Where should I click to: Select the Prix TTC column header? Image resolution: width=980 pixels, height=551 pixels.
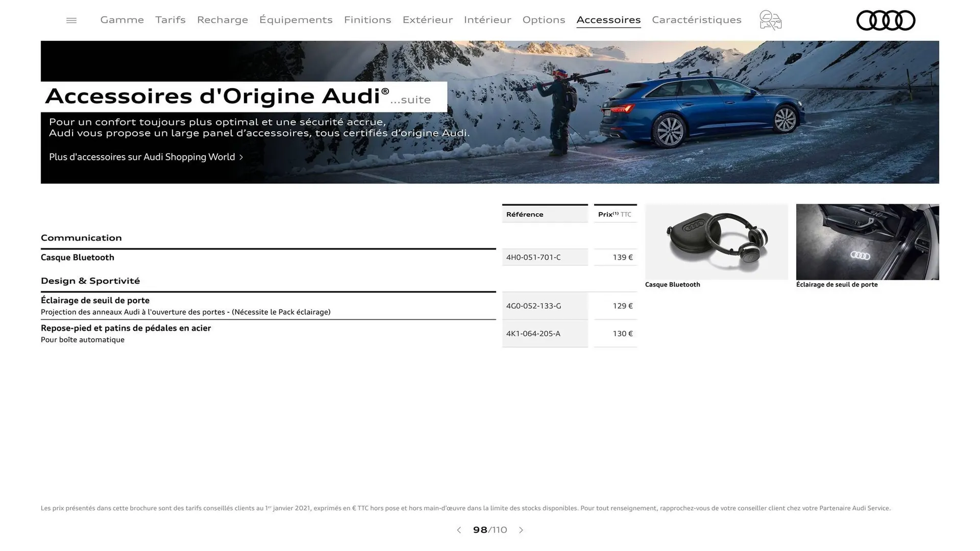point(614,214)
